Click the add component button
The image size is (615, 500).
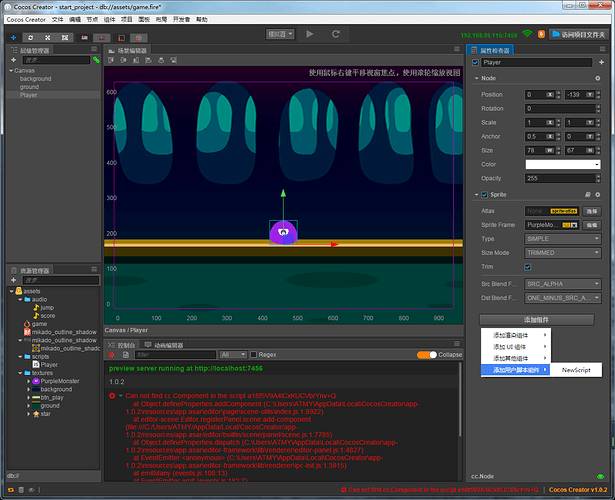click(536, 320)
